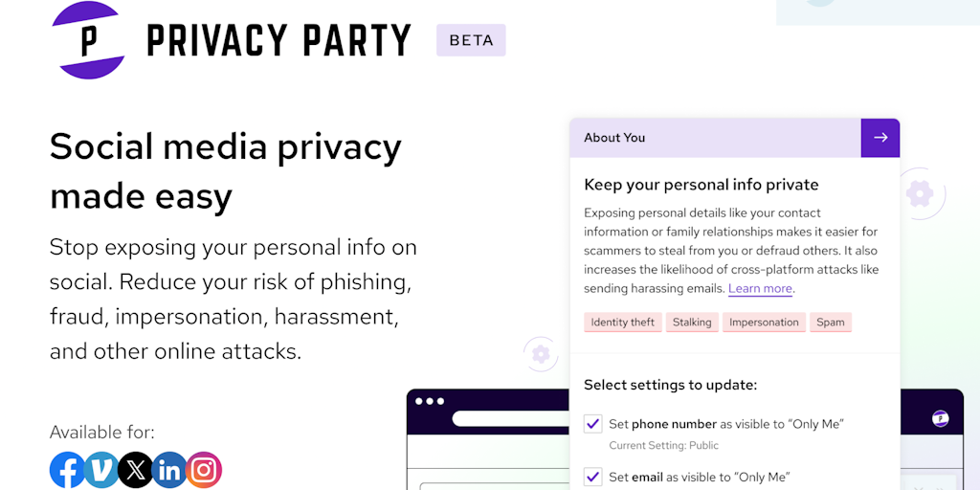Image resolution: width=980 pixels, height=490 pixels.
Task: Click the LinkedIn icon
Action: [169, 470]
